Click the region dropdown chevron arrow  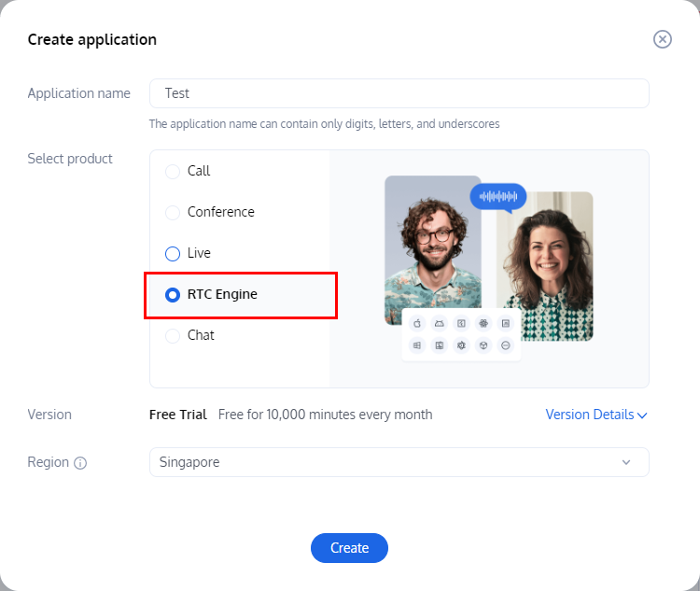point(626,462)
